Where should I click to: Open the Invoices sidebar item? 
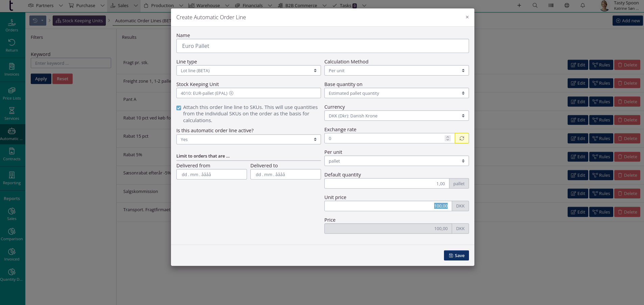[12, 70]
